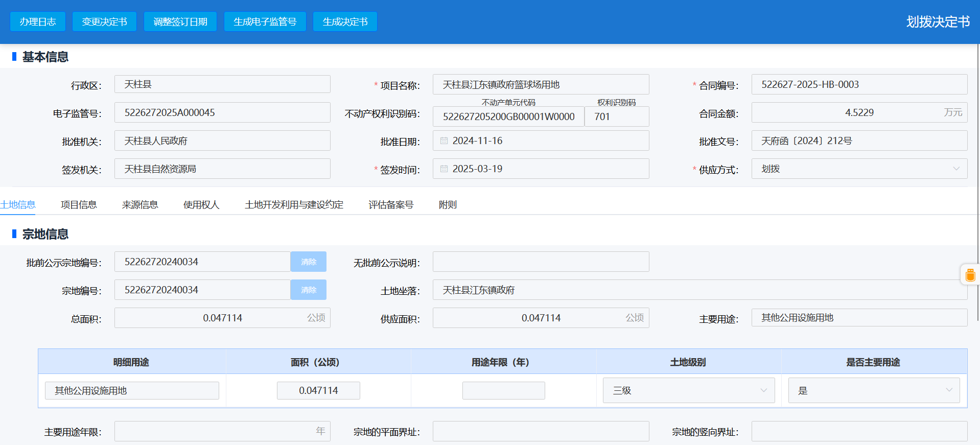Click the 主要用途年限 input field
Screen dimensions: 980x445
[222, 431]
